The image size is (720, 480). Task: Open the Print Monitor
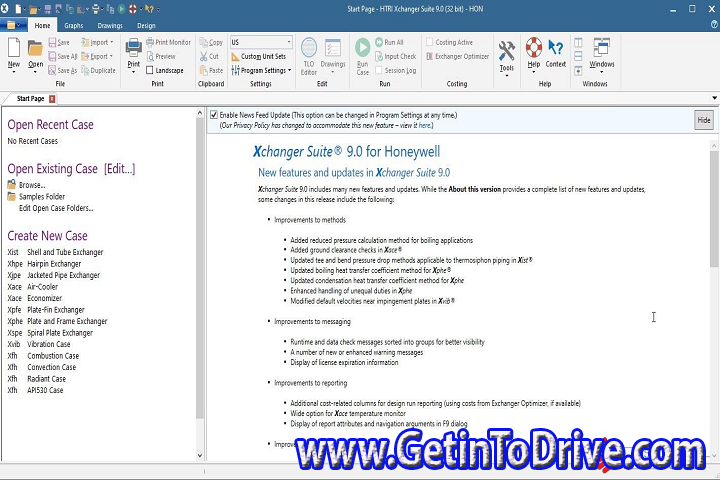(169, 42)
